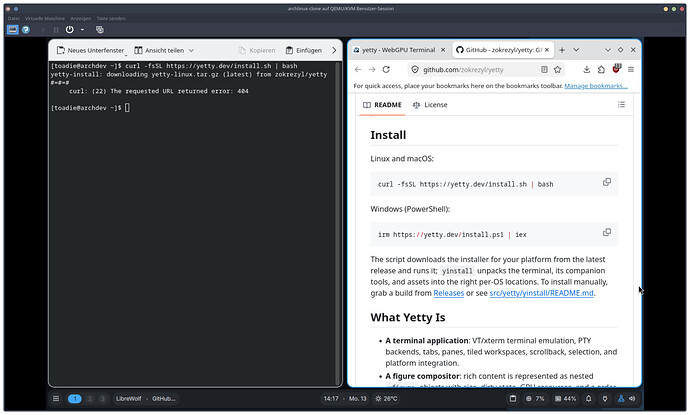Open a new browser tab

[x=562, y=50]
